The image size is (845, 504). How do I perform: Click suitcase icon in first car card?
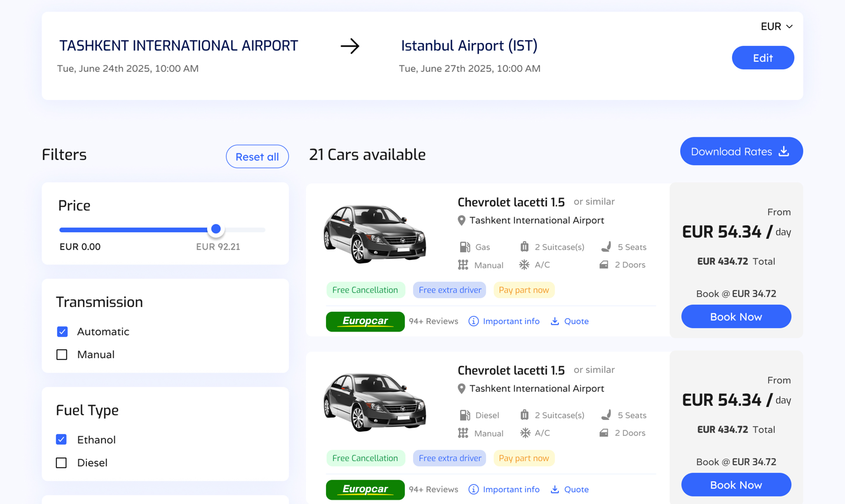524,246
